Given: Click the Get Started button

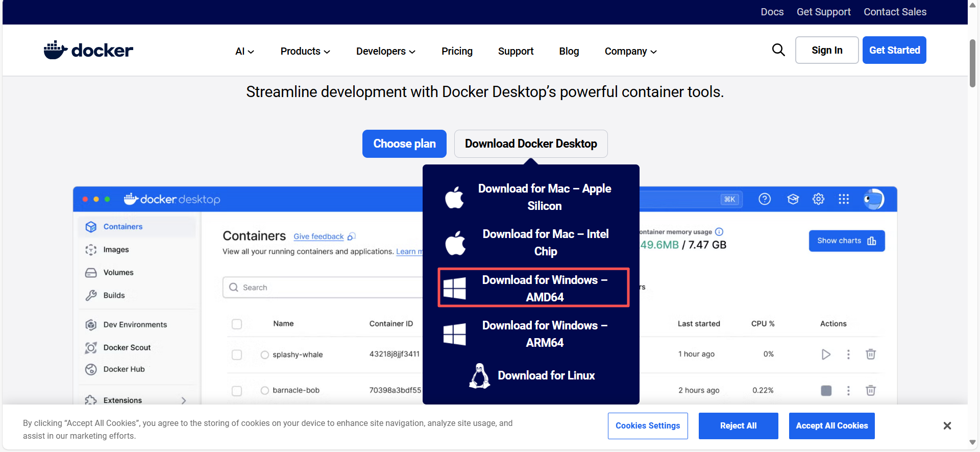Looking at the screenshot, I should click(894, 50).
